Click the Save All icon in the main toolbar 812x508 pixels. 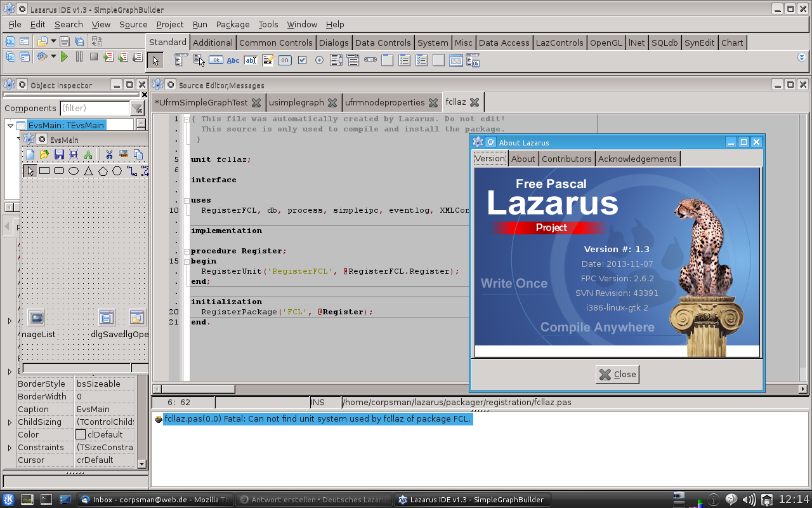click(x=79, y=41)
